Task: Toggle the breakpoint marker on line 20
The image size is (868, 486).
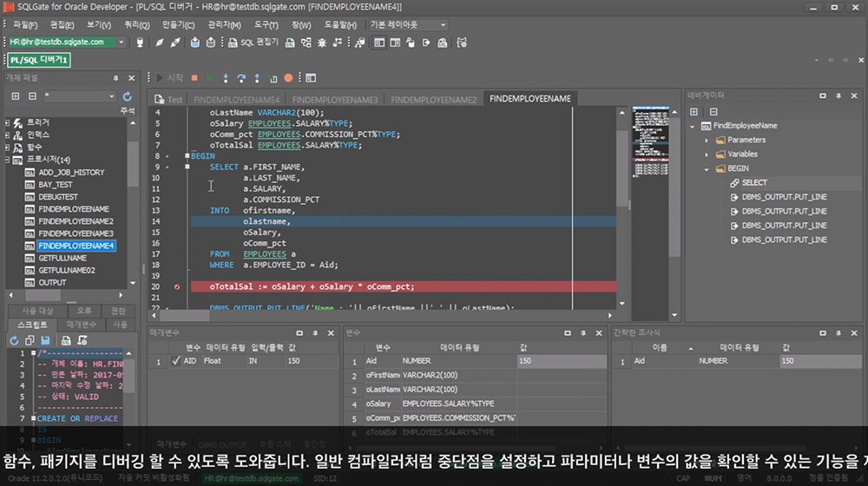Action: pos(177,286)
